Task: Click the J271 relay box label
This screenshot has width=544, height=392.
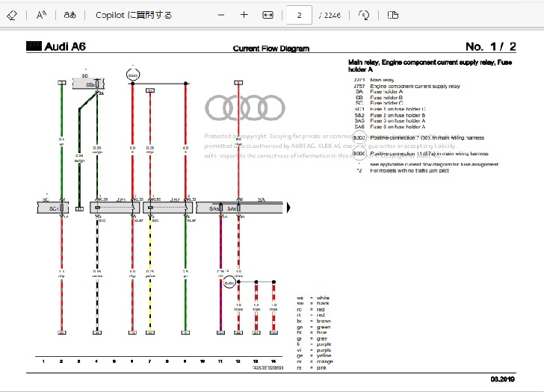Action: [121, 199]
